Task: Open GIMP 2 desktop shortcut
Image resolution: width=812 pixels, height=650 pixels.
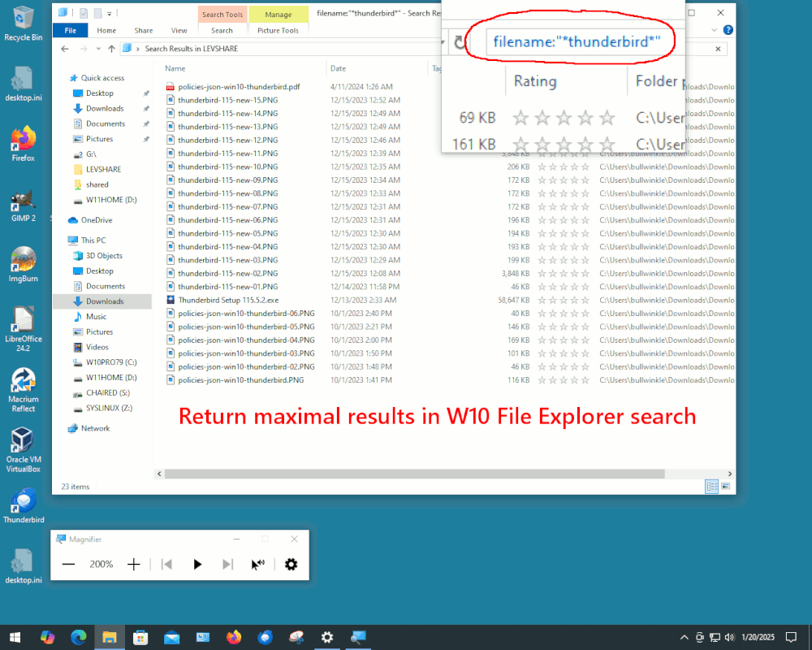Action: pos(23,206)
